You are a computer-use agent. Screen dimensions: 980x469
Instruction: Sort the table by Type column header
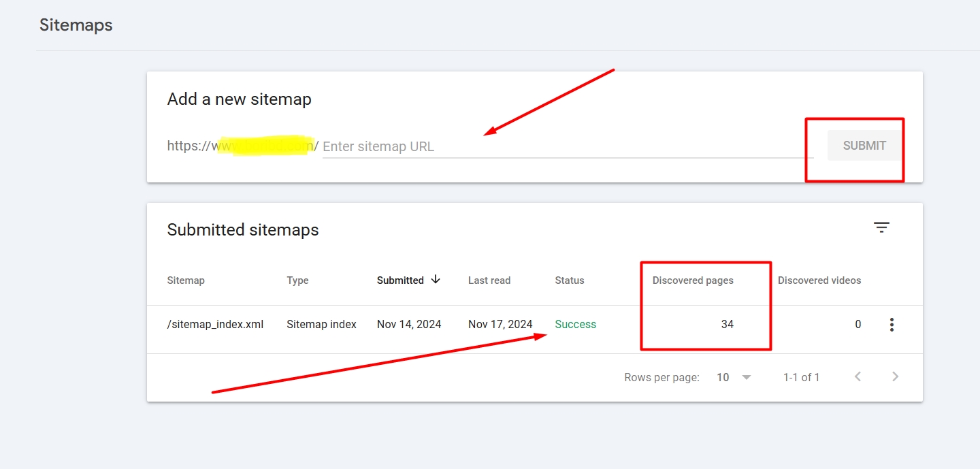(297, 280)
